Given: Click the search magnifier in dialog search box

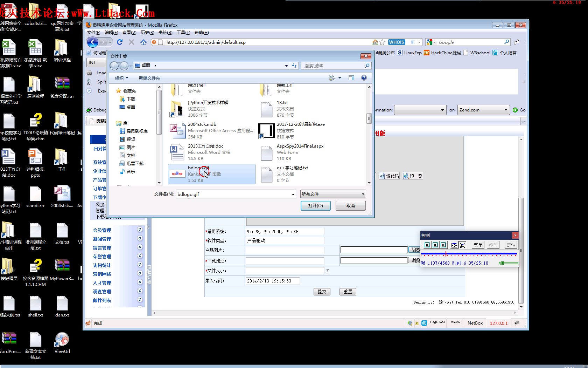Looking at the screenshot, I should pyautogui.click(x=367, y=66).
